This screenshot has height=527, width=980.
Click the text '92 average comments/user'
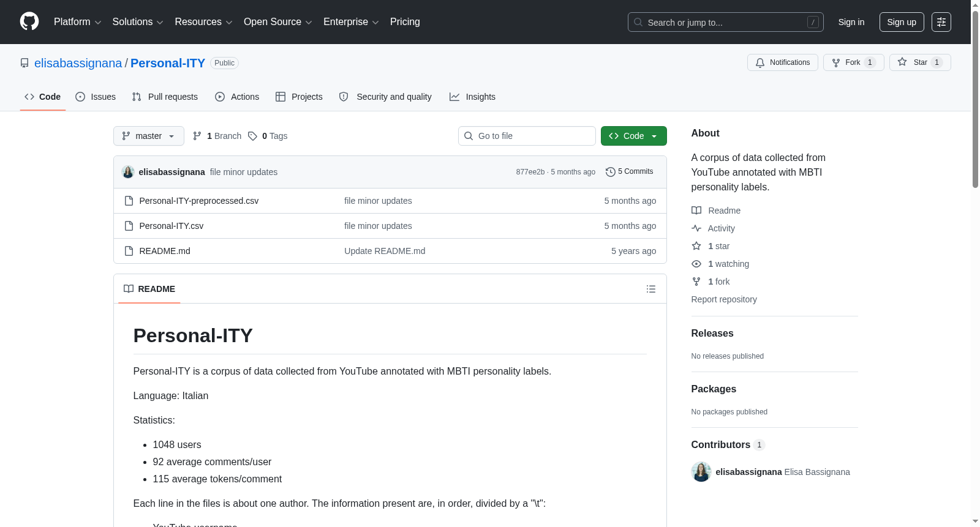pos(212,462)
